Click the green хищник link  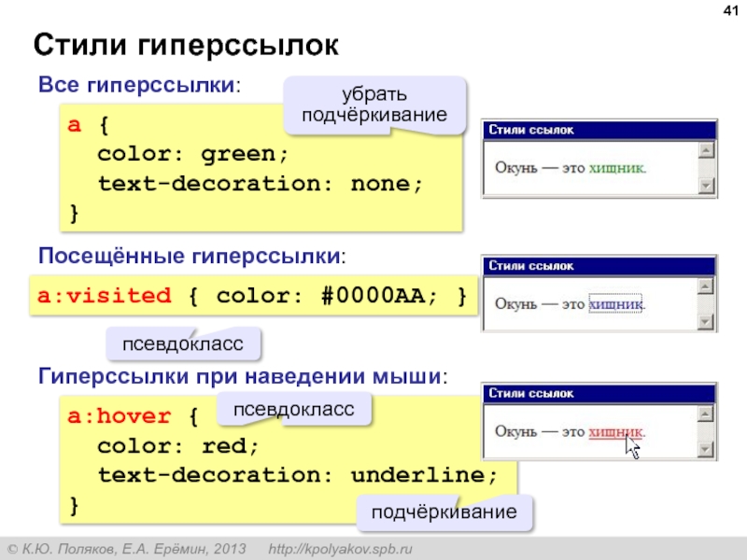pos(616,168)
